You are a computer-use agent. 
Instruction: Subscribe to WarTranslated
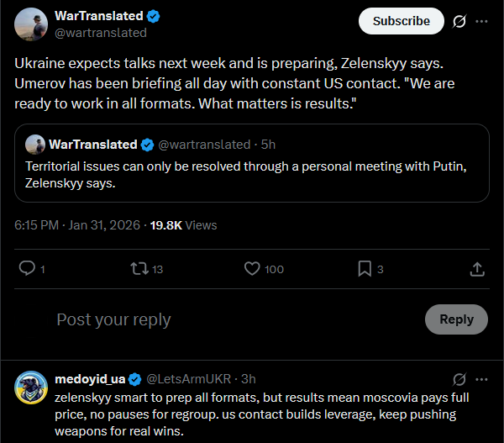click(x=402, y=21)
